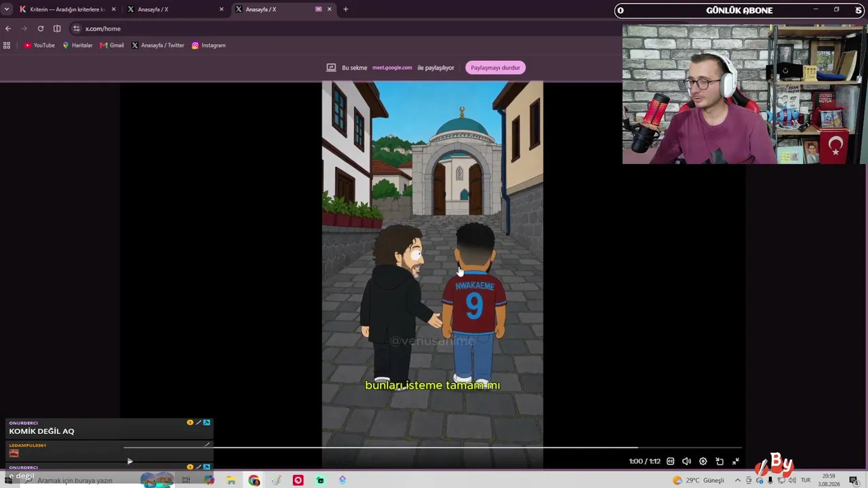Go forward with the browser arrow
The height and width of the screenshot is (488, 868).
24,28
